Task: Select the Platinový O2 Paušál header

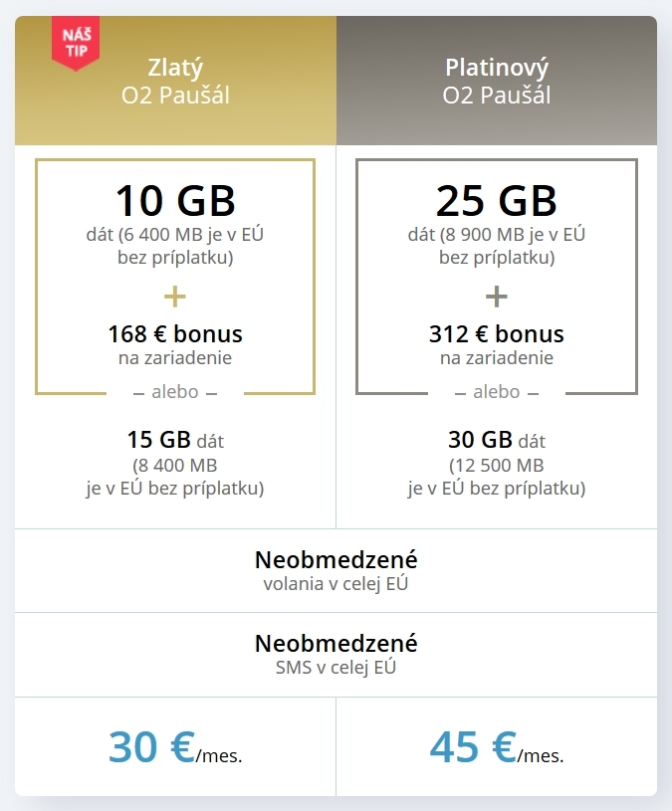Action: [497, 81]
